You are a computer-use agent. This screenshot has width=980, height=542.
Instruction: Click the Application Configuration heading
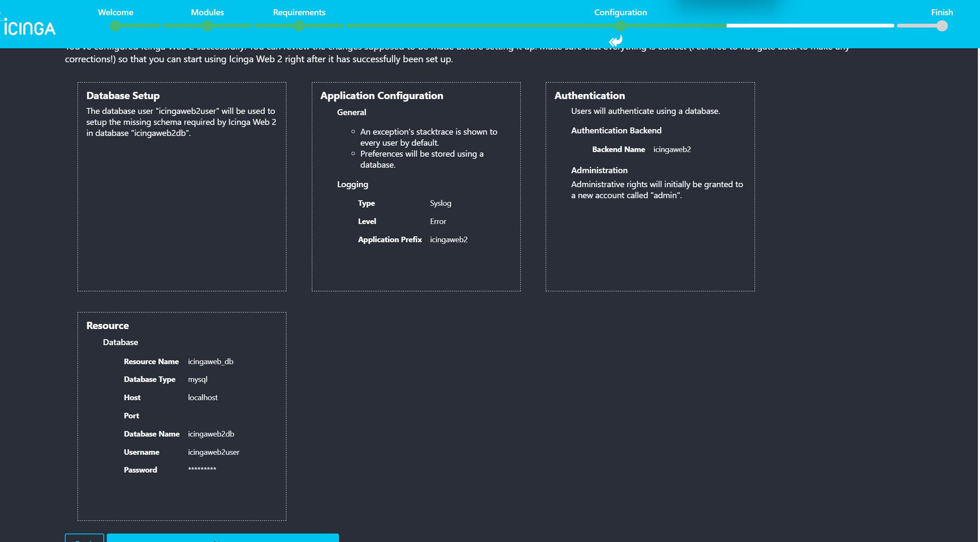click(x=382, y=96)
